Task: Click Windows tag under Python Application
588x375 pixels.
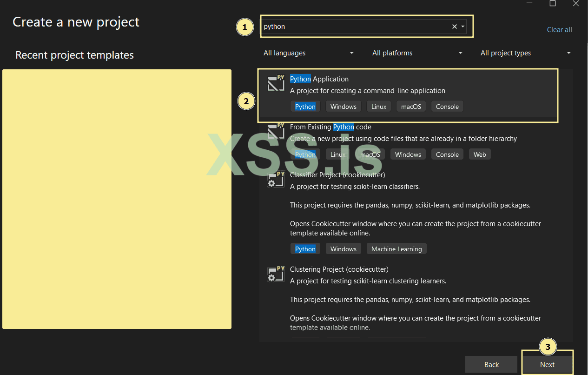Action: [x=343, y=107]
